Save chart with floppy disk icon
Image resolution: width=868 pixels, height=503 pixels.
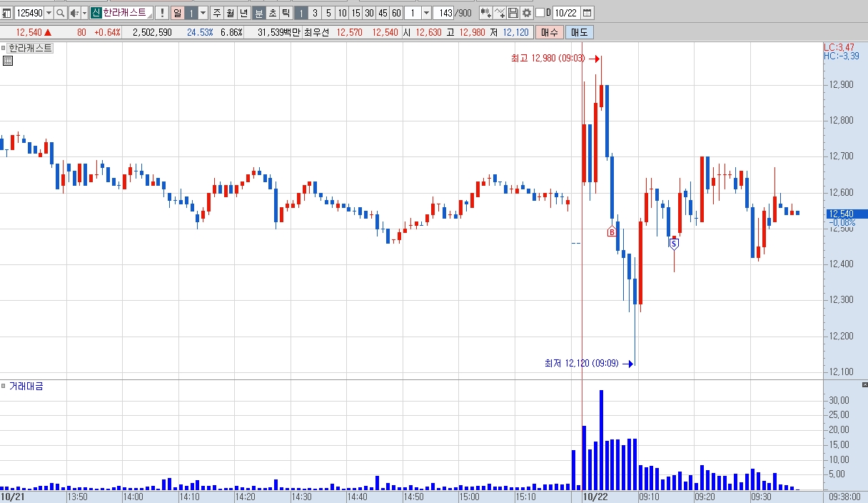(513, 13)
